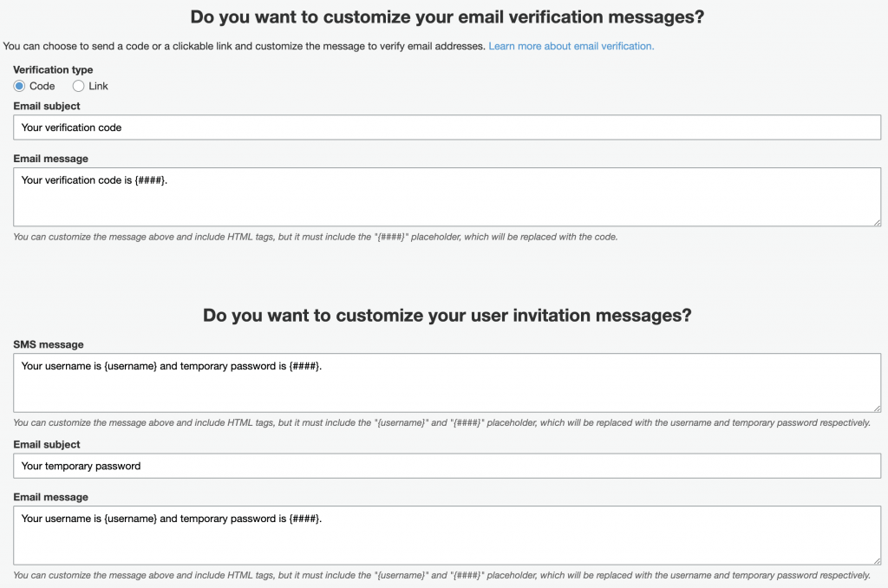
Task: Click the 'Email subject' label above temporary password field
Action: click(x=47, y=444)
